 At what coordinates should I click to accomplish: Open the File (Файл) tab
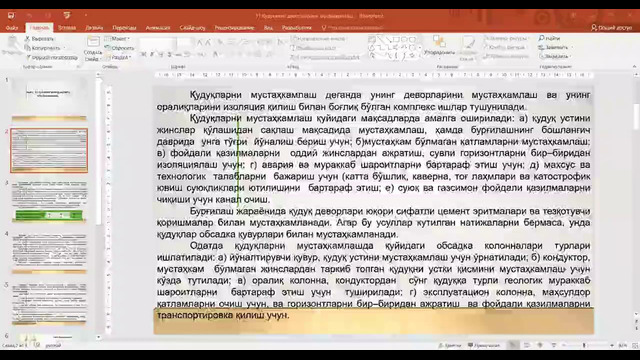[x=12, y=28]
